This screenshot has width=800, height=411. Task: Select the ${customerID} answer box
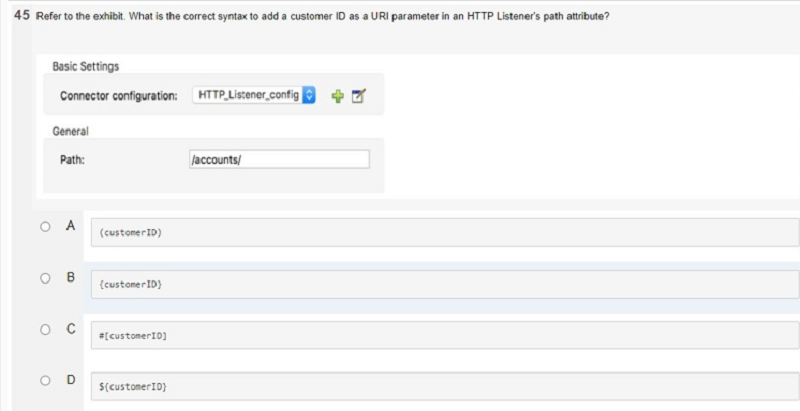tap(445, 387)
